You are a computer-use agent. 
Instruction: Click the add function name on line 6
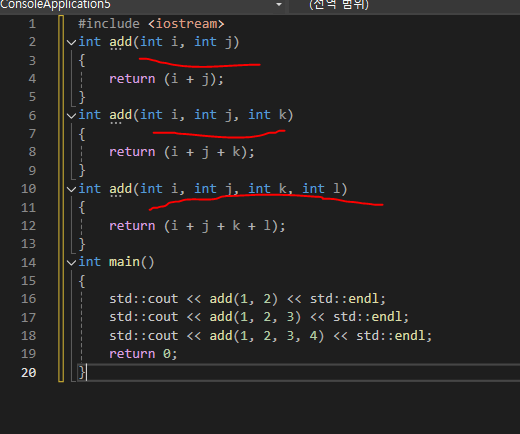pos(121,115)
